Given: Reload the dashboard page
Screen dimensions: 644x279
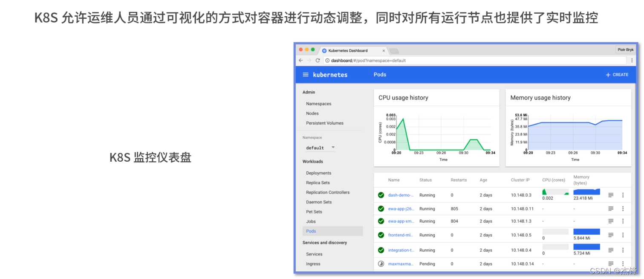Looking at the screenshot, I should (x=318, y=61).
